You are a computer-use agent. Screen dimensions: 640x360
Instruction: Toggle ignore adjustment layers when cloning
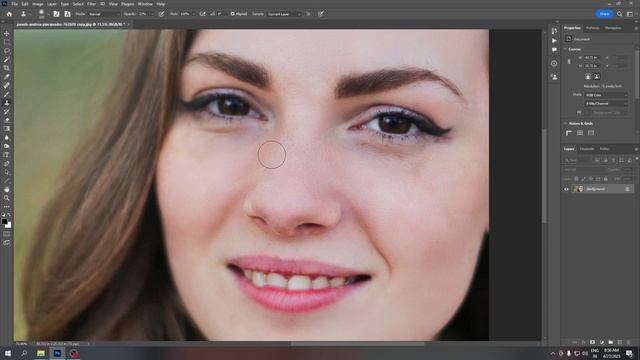[x=308, y=14]
